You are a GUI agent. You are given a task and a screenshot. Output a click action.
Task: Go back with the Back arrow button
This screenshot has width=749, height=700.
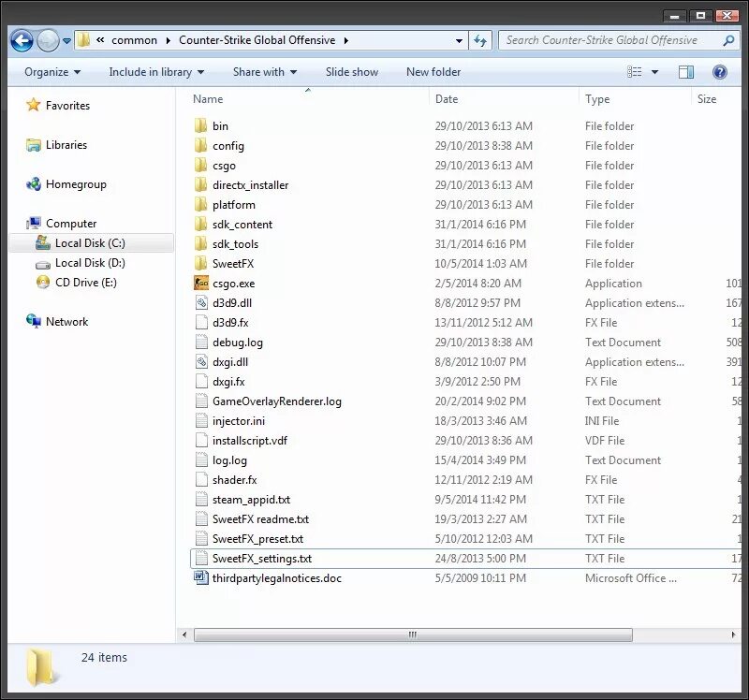coord(22,40)
